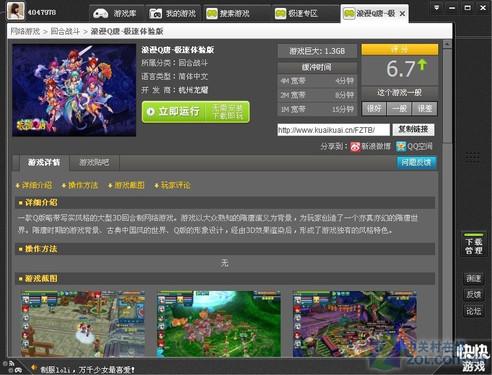Click the 1M 宽带 buffer time row
This screenshot has height=375, width=492.
pos(317,109)
